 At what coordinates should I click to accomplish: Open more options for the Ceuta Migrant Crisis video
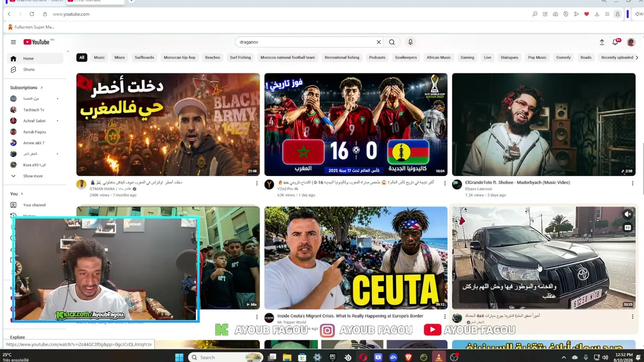pos(445,317)
